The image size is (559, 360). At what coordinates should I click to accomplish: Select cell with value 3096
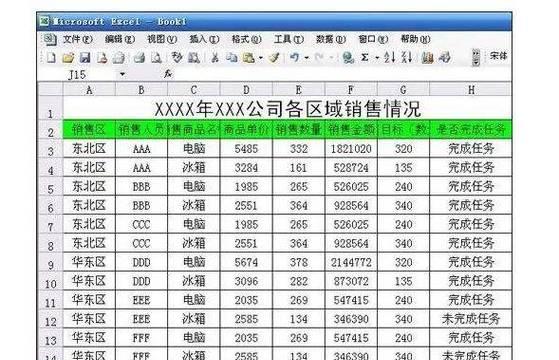(246, 282)
